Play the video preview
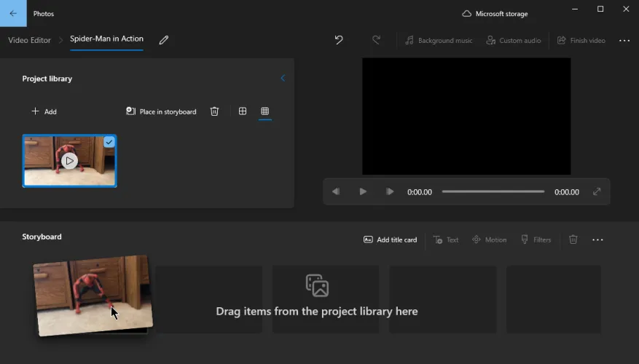Screen dimensions: 639x364 coord(363,191)
